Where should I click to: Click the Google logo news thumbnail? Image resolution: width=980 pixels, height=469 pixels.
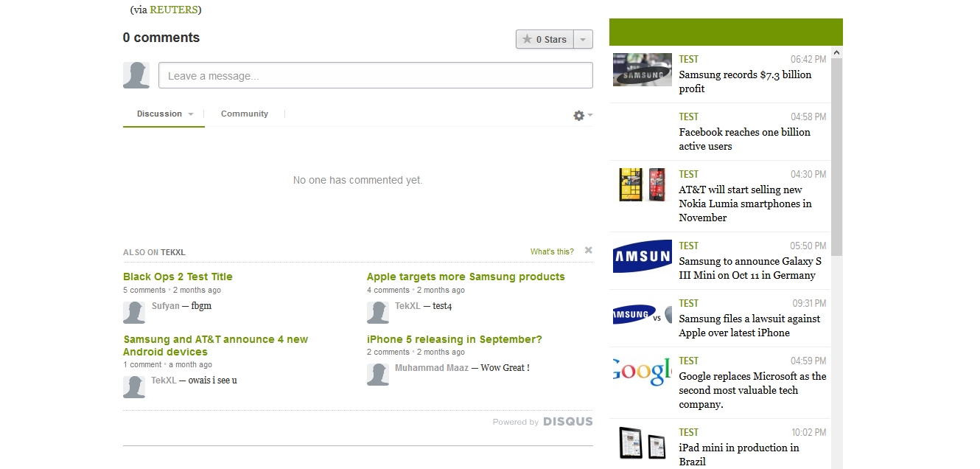click(x=643, y=371)
